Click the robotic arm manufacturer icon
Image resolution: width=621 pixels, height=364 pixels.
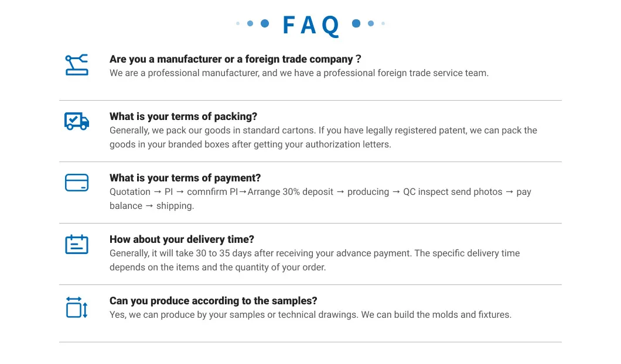76,65
